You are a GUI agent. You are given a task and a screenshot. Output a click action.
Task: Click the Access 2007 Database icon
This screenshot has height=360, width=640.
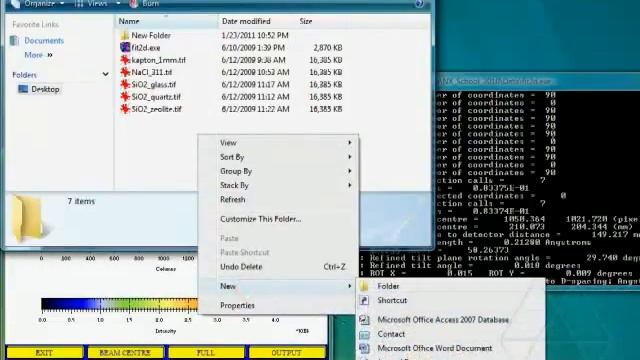click(364, 320)
